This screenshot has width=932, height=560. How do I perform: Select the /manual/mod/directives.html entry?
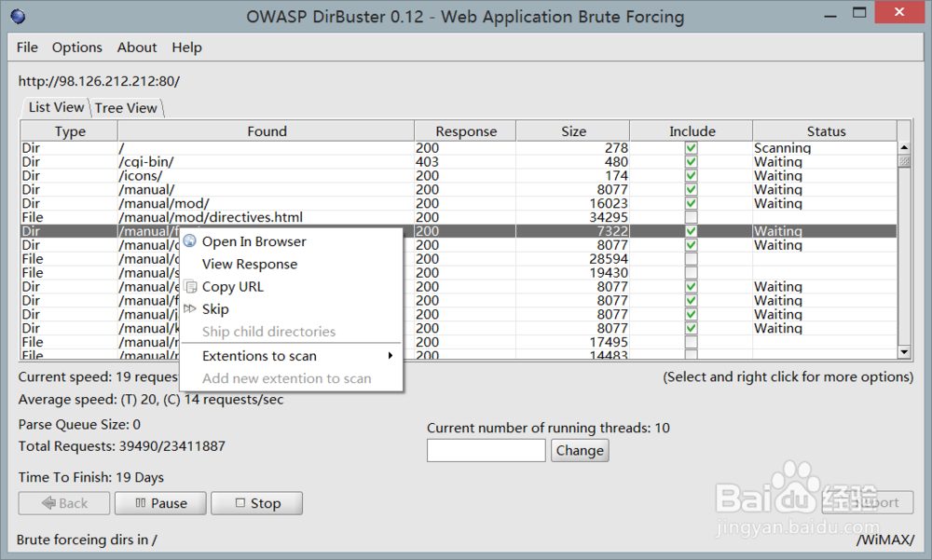pos(211,217)
